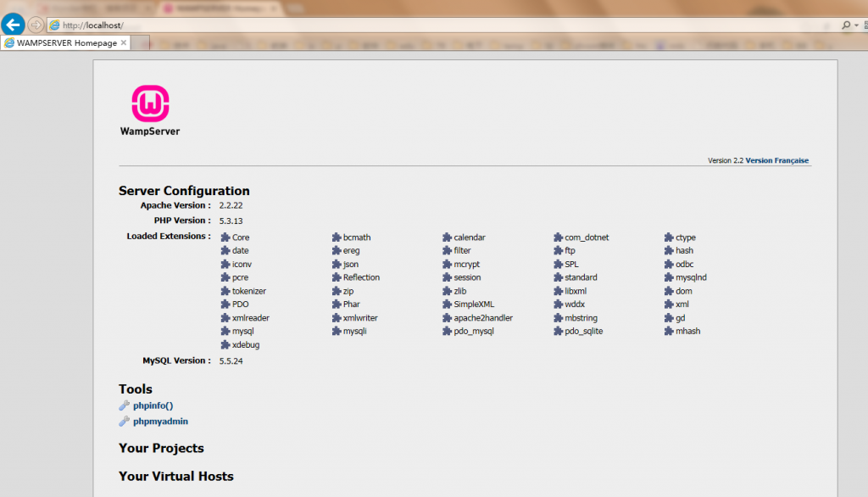Viewport: 868px width, 497px height.
Task: Open the phpmyadmin tool link
Action: click(160, 421)
